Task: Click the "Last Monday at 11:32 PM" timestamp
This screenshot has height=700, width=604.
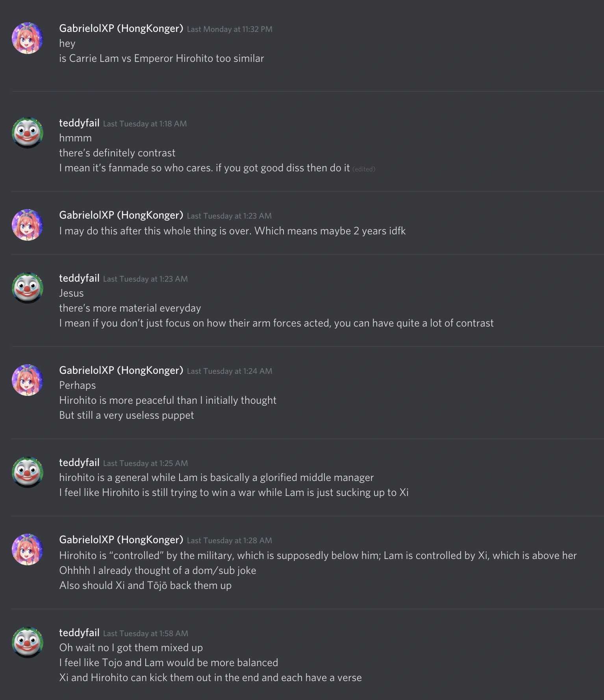Action: coord(230,29)
